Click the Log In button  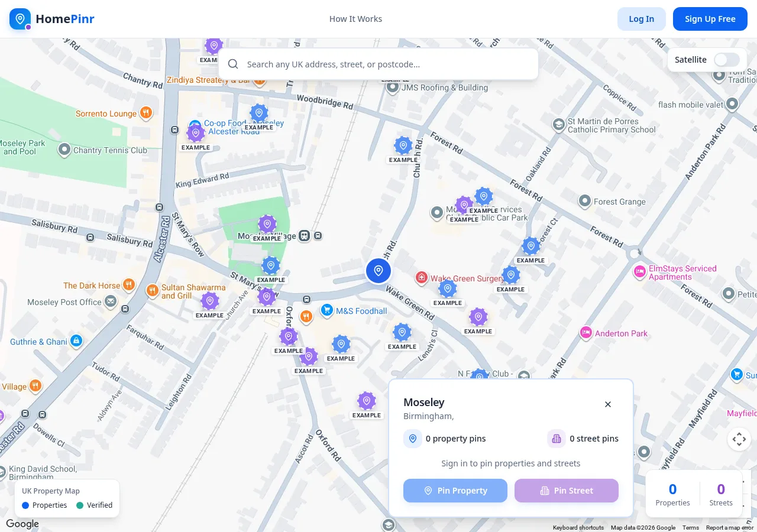(x=642, y=19)
